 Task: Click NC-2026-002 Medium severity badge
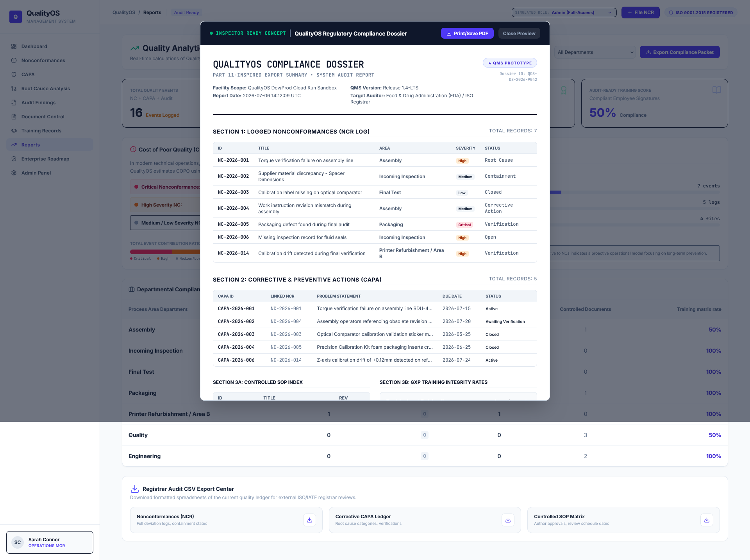pyautogui.click(x=465, y=177)
